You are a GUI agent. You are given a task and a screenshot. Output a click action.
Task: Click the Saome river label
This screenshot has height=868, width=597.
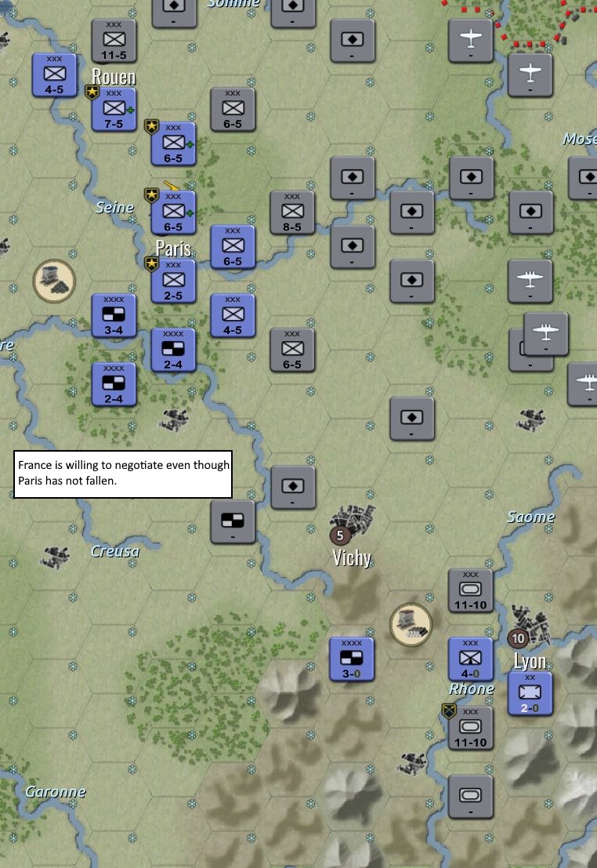click(530, 517)
